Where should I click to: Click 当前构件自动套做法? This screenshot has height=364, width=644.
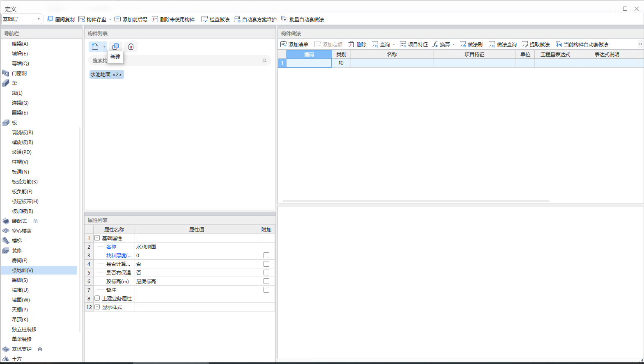[x=582, y=44]
